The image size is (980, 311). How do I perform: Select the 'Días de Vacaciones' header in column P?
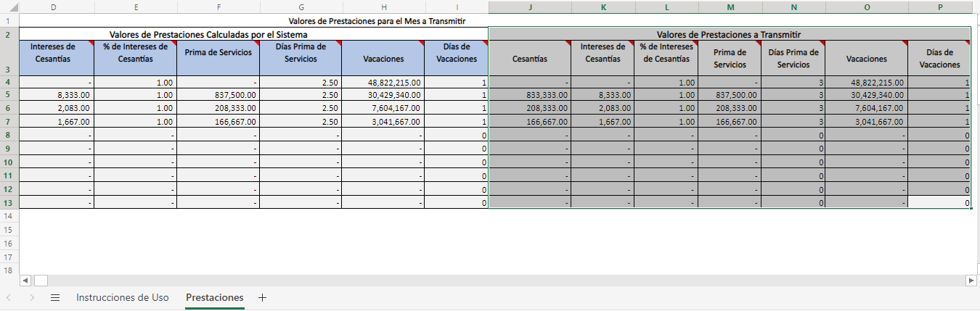pyautogui.click(x=939, y=59)
